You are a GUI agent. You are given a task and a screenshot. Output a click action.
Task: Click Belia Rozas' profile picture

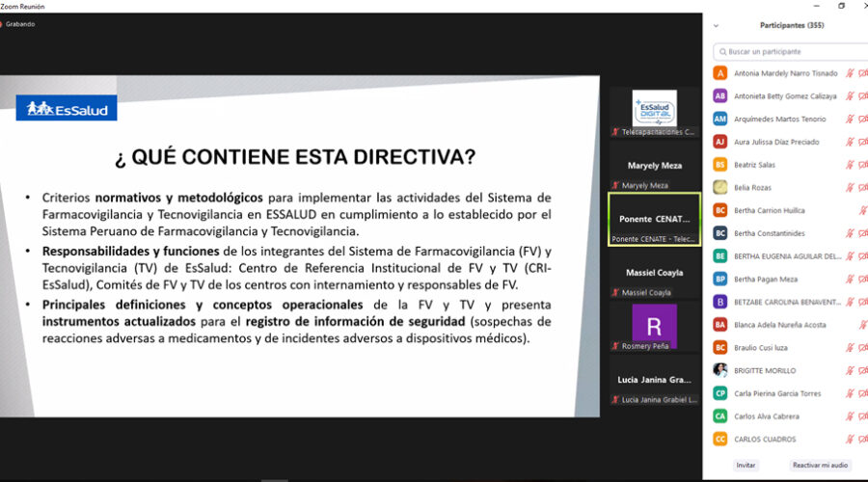click(x=720, y=188)
